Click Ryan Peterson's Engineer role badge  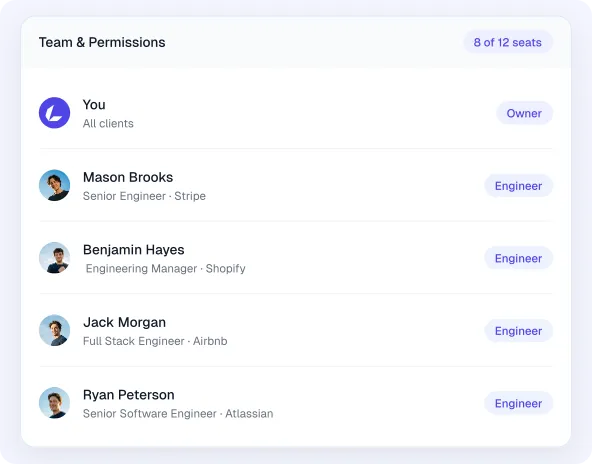518,403
